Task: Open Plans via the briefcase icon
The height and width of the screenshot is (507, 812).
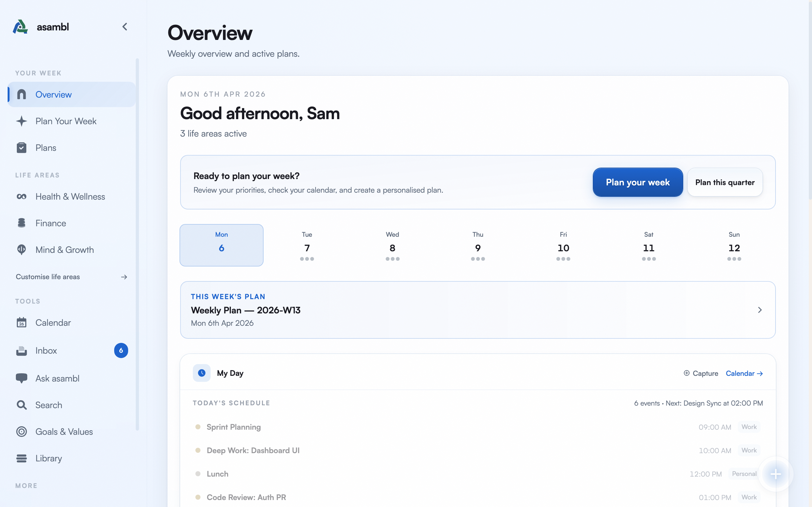Action: pyautogui.click(x=22, y=148)
